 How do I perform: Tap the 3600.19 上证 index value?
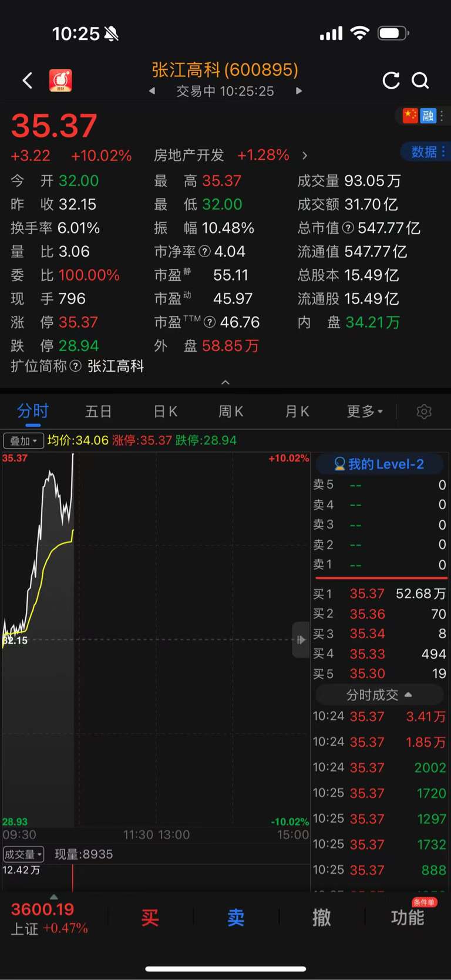(43, 910)
